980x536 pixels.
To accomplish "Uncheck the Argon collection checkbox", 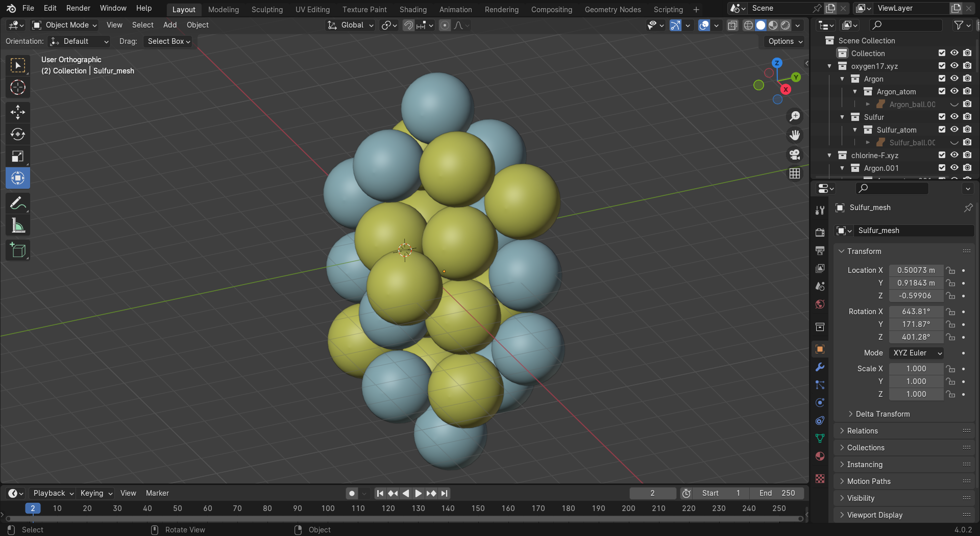I will click(x=942, y=79).
